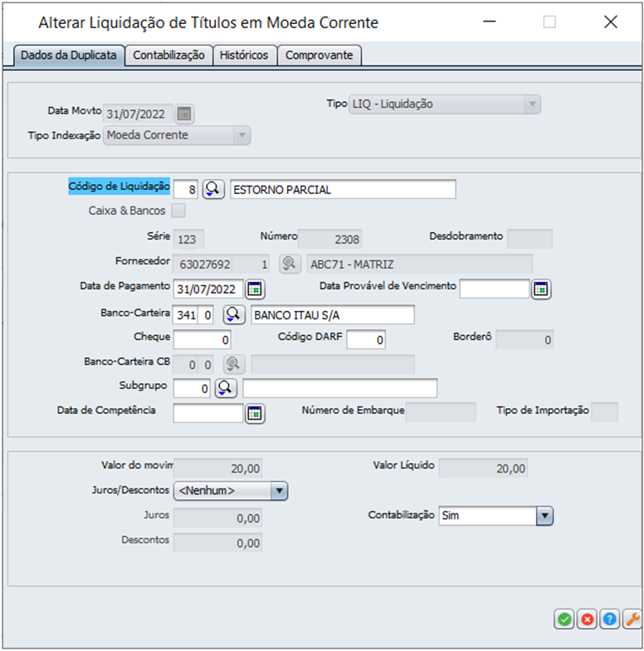Viewport: 644px width, 651px height.
Task: Open calendar for Data de Competência
Action: (255, 414)
